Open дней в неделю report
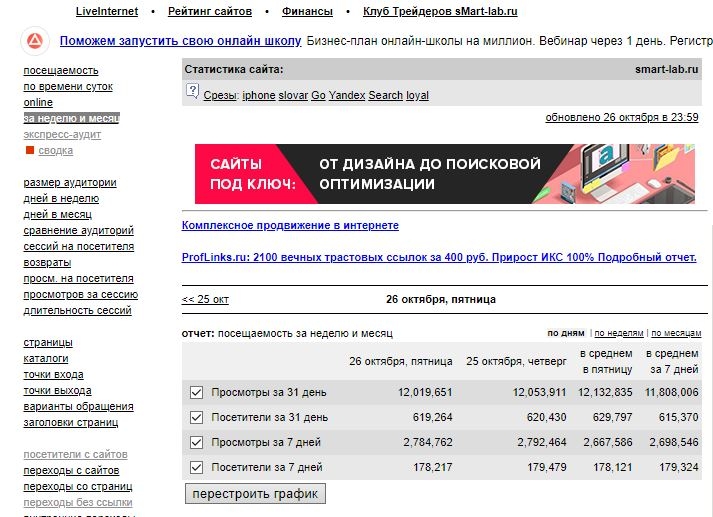Image resolution: width=713 pixels, height=517 pixels. (x=61, y=198)
